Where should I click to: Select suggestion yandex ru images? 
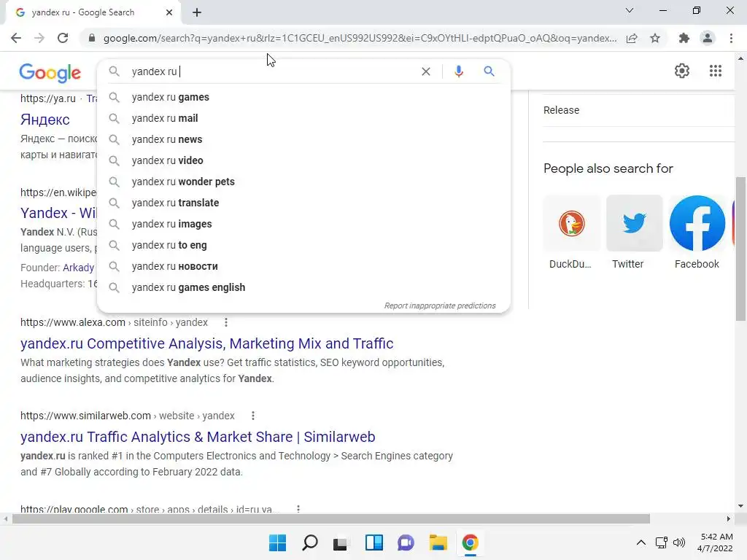[x=303, y=224]
